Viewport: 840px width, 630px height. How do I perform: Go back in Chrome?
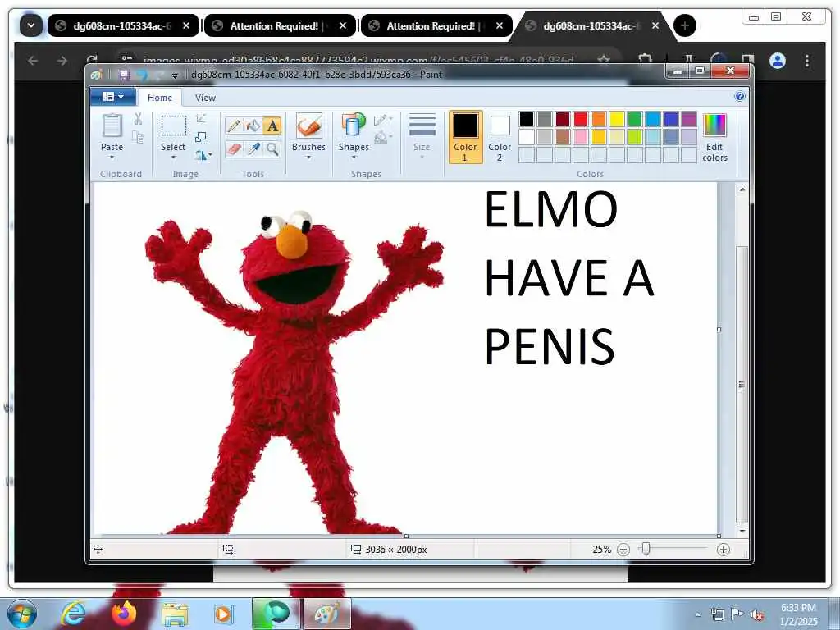[33, 61]
